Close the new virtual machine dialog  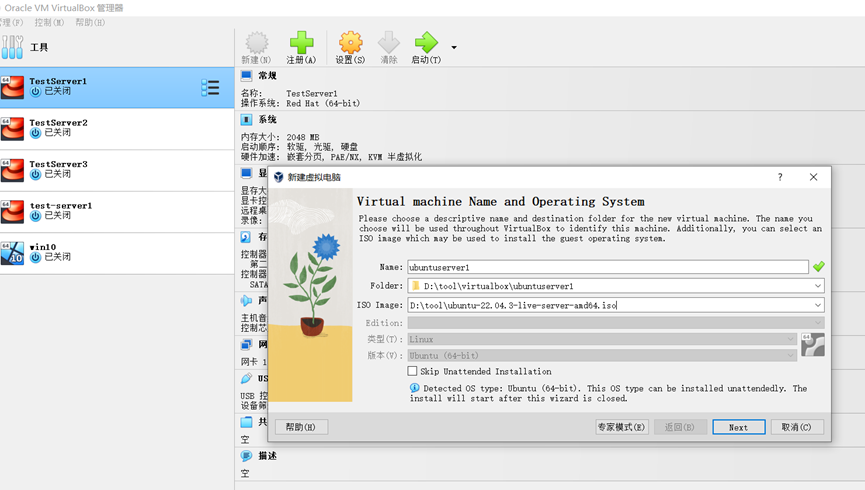[x=813, y=177]
